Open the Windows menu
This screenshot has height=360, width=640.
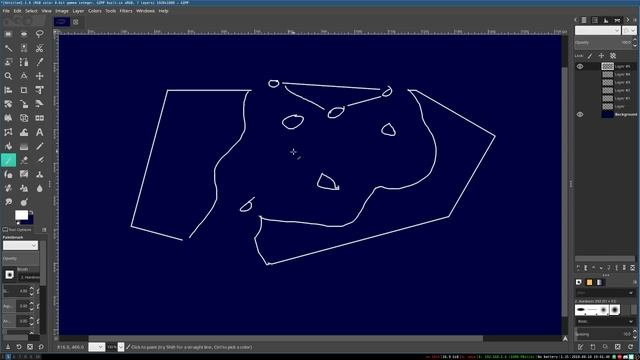point(145,11)
